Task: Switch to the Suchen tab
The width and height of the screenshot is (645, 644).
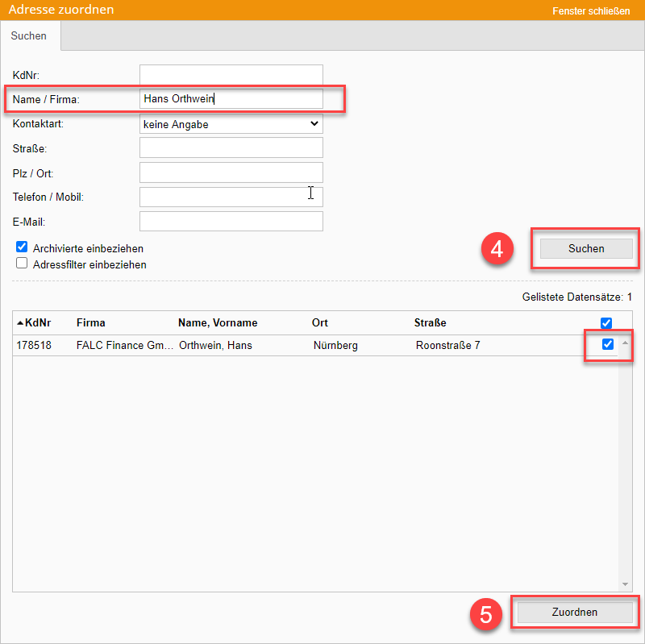Action: (29, 36)
